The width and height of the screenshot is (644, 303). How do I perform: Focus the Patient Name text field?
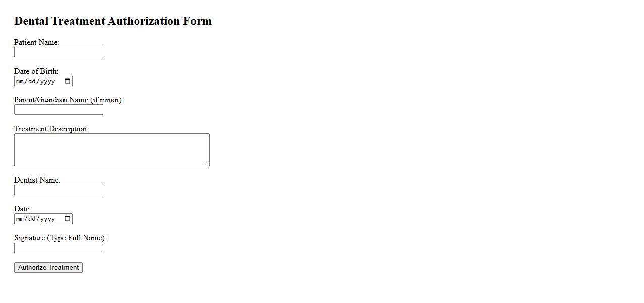coord(58,52)
